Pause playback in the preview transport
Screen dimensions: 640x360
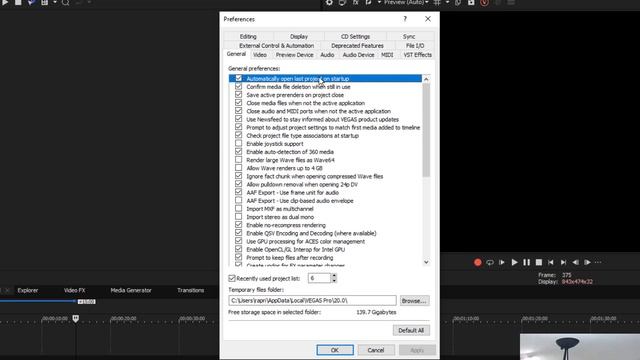527,262
